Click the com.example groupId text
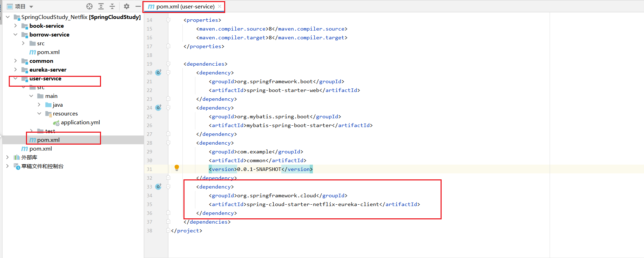This screenshot has width=644, height=258. [255, 152]
